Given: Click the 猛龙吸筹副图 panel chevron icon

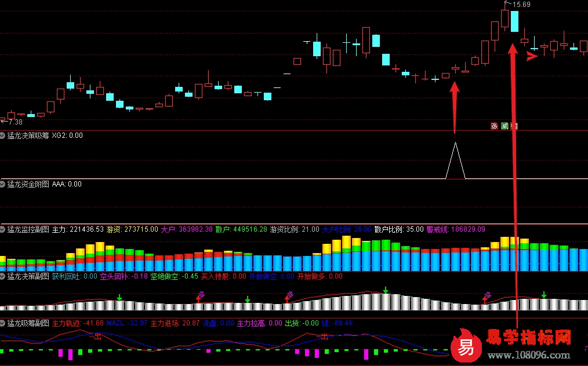Looking at the screenshot, I should click(3, 323).
